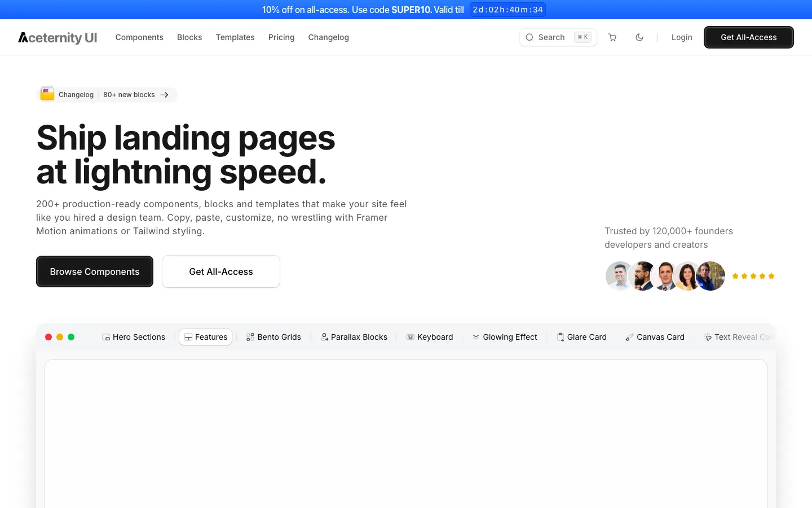Switch to the Bento Grids tab
Image resolution: width=812 pixels, height=508 pixels.
tap(273, 337)
